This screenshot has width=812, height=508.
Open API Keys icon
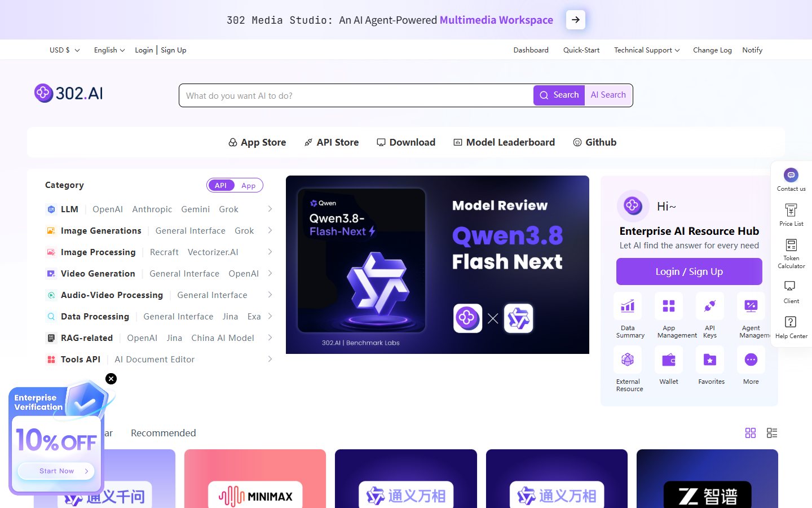click(710, 306)
